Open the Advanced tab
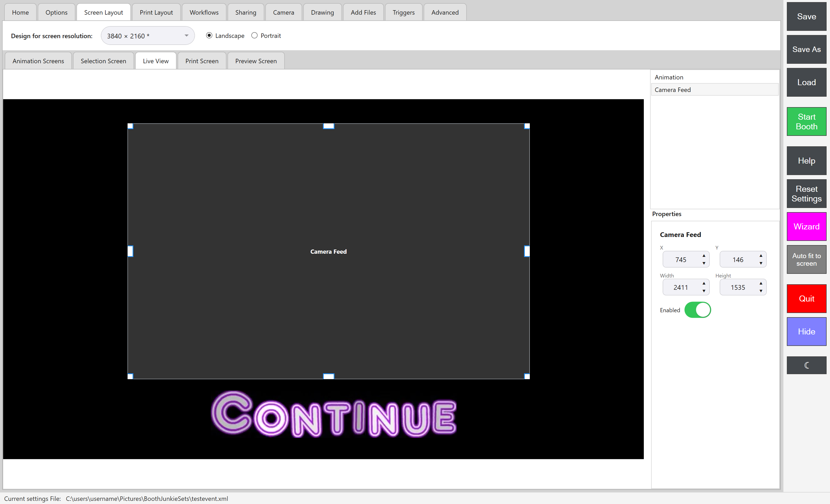 click(x=445, y=13)
